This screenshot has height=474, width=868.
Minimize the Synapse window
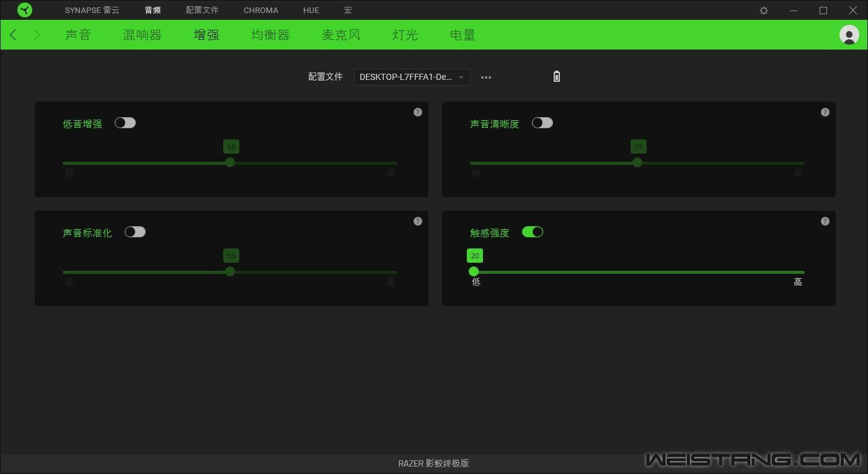coord(794,11)
